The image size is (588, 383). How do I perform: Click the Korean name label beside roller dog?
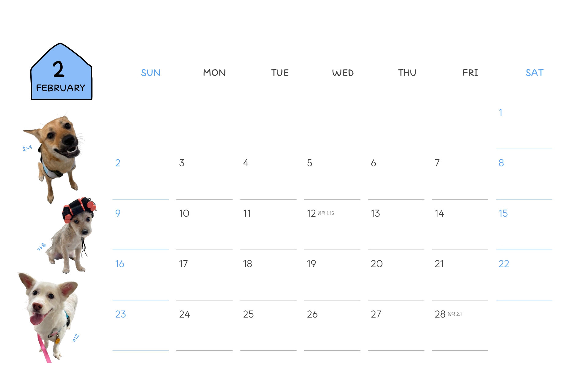point(41,247)
